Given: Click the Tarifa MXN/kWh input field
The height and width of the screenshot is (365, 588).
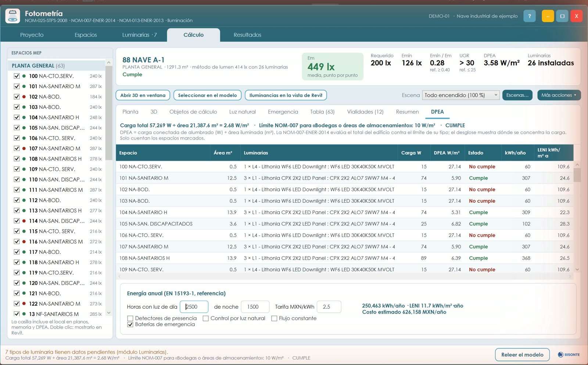Looking at the screenshot, I should click(329, 307).
